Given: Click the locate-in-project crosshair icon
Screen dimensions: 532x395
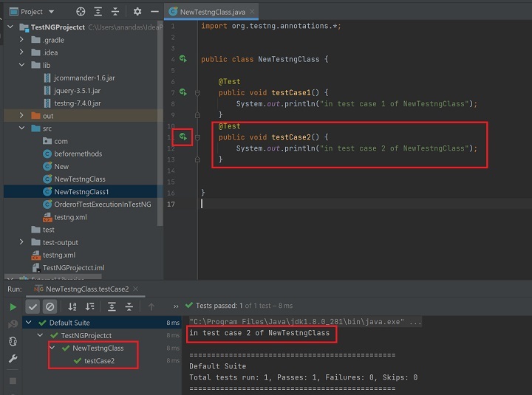Looking at the screenshot, I should (81, 12).
